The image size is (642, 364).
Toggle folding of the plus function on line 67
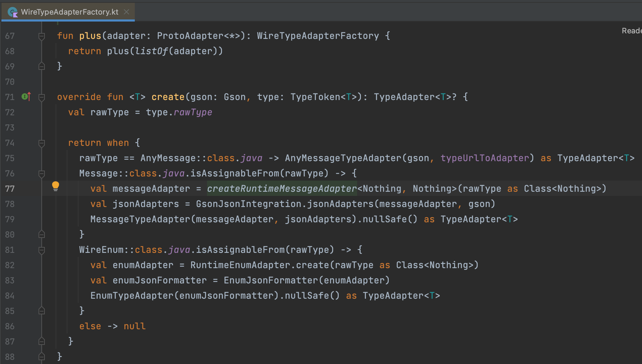coord(41,35)
